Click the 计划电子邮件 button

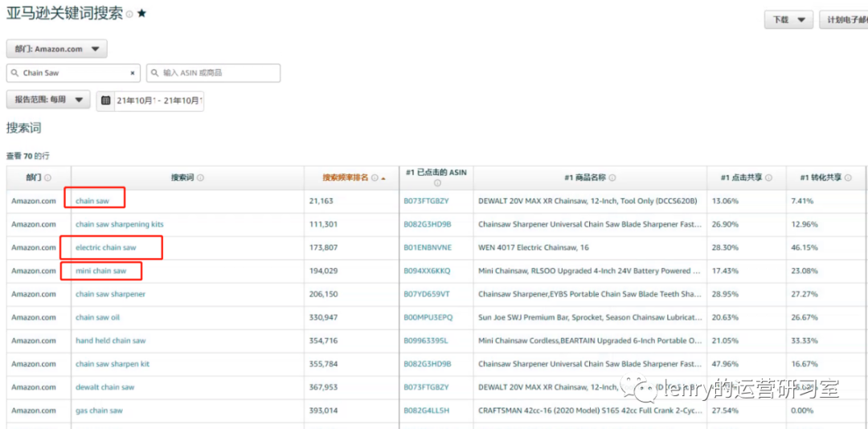pyautogui.click(x=844, y=20)
